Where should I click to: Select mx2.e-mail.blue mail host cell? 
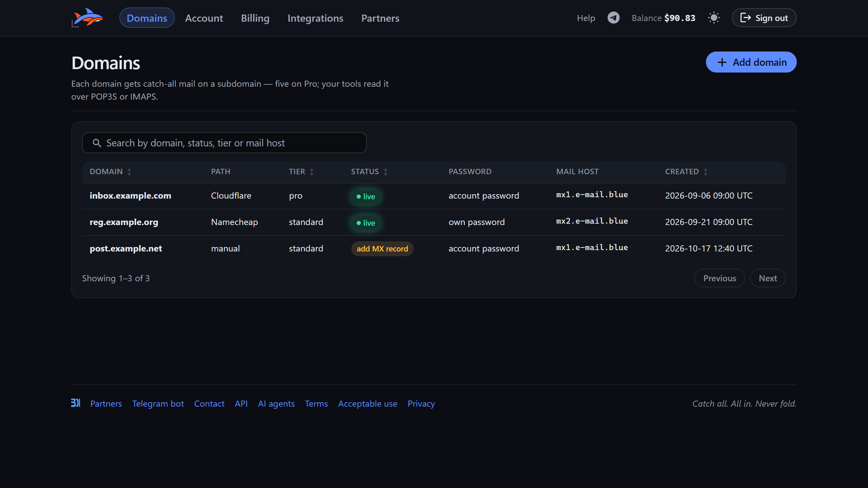[x=592, y=221]
